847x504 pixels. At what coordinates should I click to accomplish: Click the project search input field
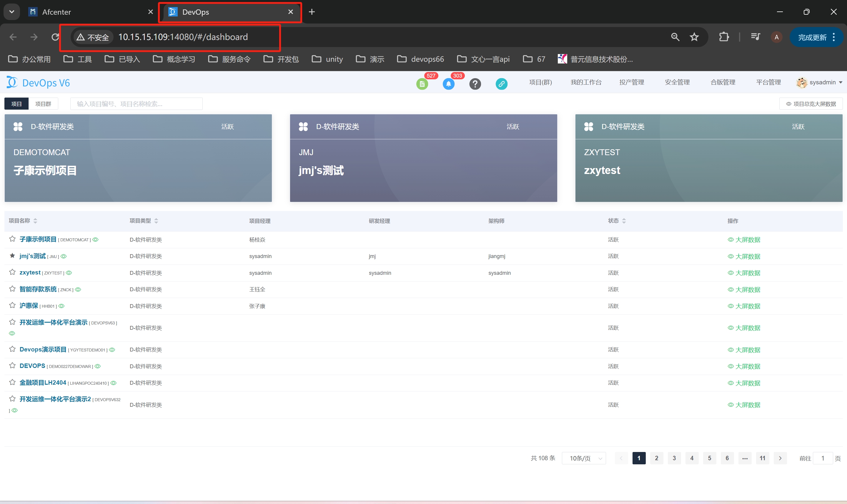(136, 103)
